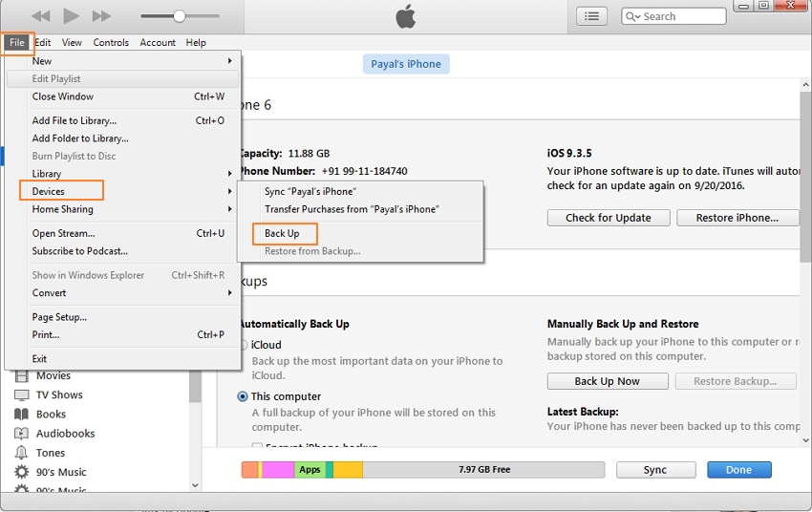Image resolution: width=812 pixels, height=512 pixels.
Task: Choose Back Up in Devices submenu
Action: [360, 233]
